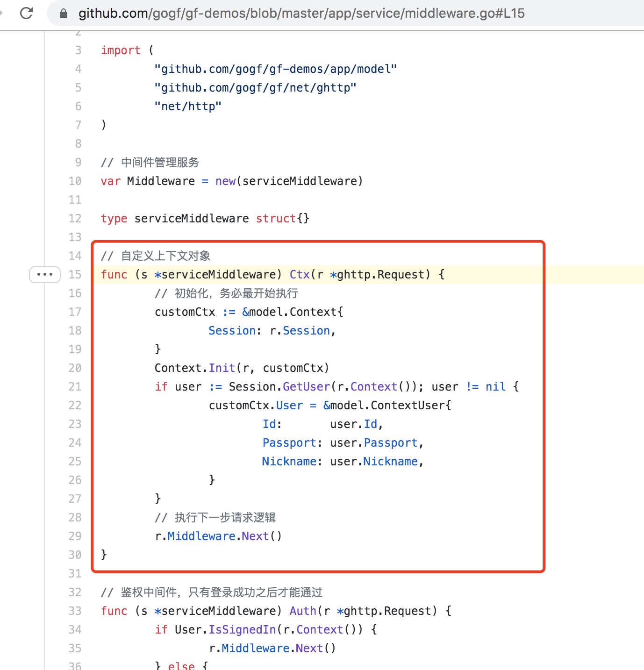The image size is (644, 670).
Task: Select line number 33 beside the Auth function
Action: tap(75, 611)
